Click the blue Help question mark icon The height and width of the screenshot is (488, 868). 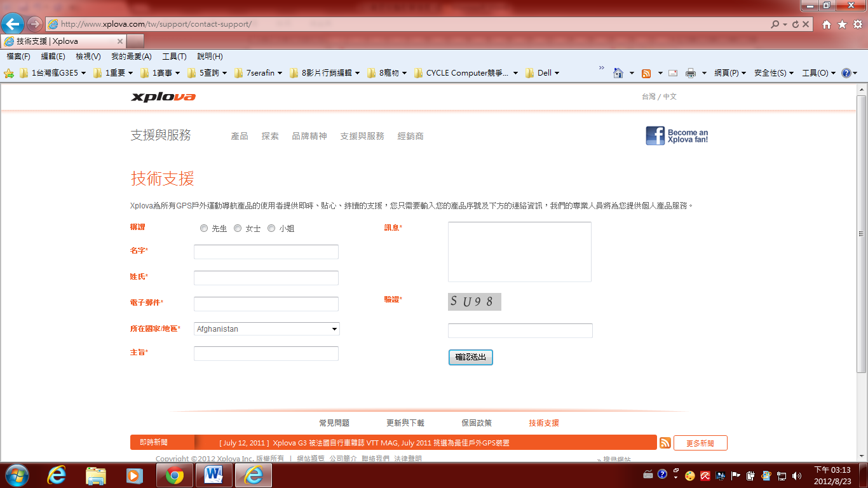point(846,73)
